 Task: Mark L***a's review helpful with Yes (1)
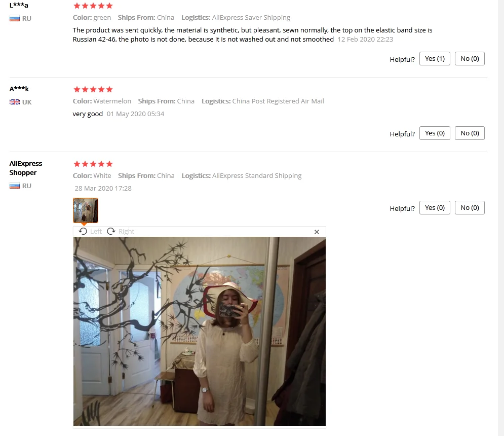(x=435, y=59)
